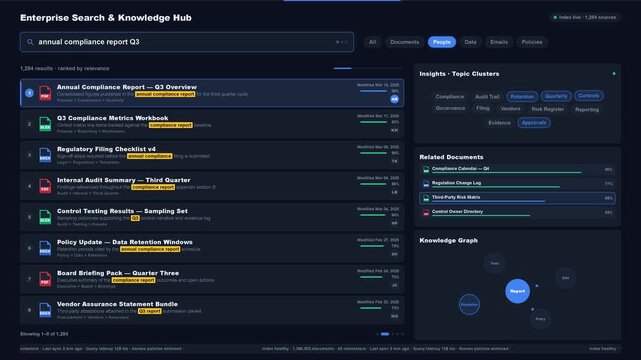The width and height of the screenshot is (641, 360).
Task: Open Annual Compliance Report — Q3 Overview result
Action: (x=212, y=93)
